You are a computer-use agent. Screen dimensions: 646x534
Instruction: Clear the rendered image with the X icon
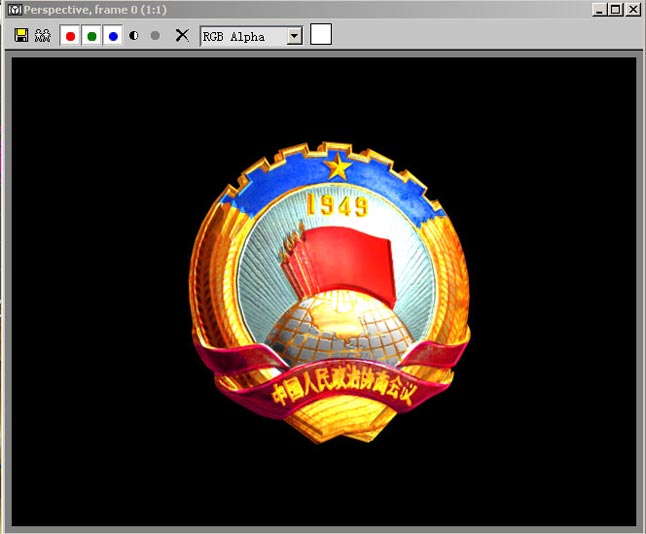(x=182, y=35)
